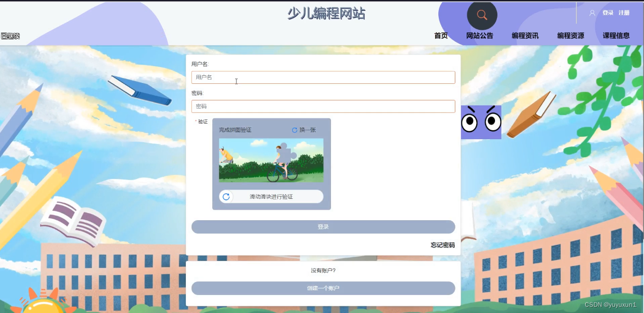Open the search magnifier icon
The image size is (644, 313).
coord(482,15)
